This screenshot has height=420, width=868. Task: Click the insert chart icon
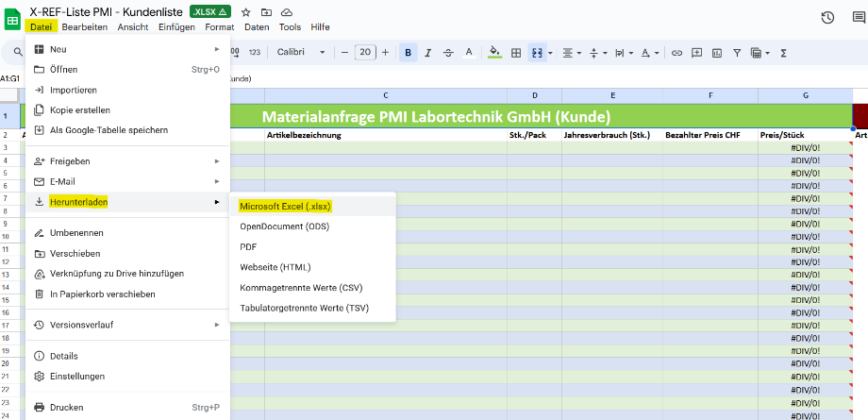click(717, 53)
